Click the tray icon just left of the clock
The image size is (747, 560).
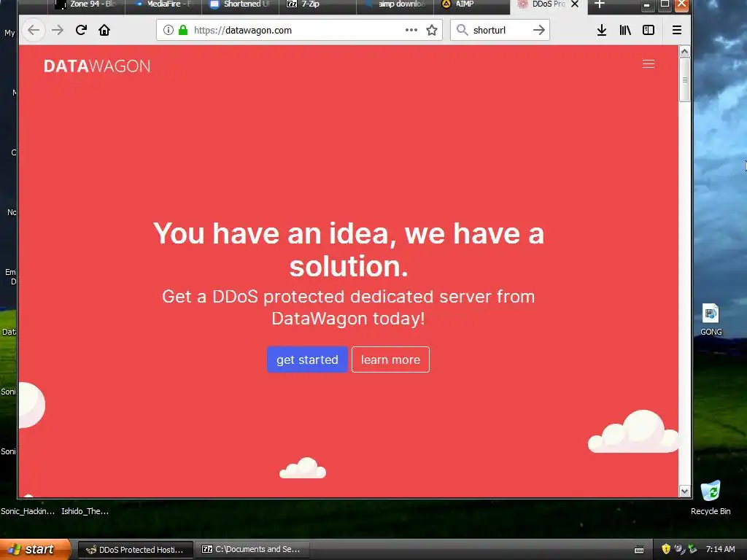(693, 549)
